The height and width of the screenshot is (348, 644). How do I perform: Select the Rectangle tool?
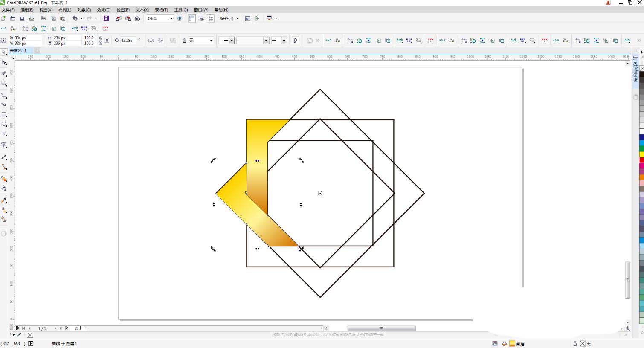click(x=4, y=115)
